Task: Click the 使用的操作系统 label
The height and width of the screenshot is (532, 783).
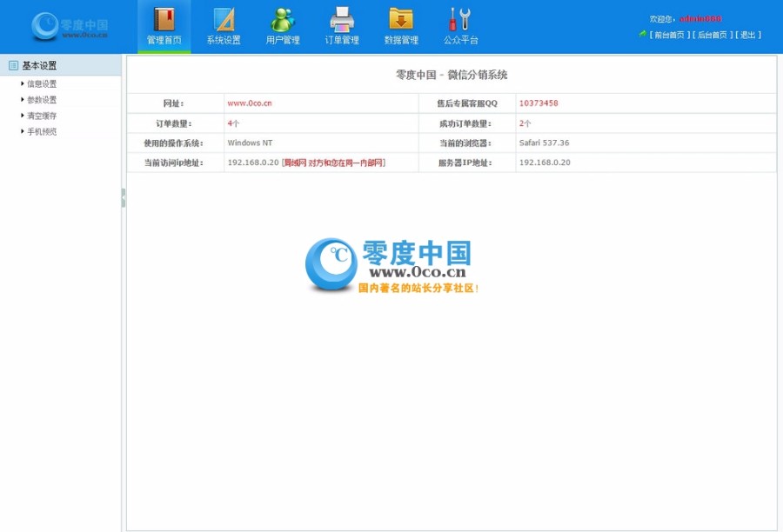Action: 173,143
